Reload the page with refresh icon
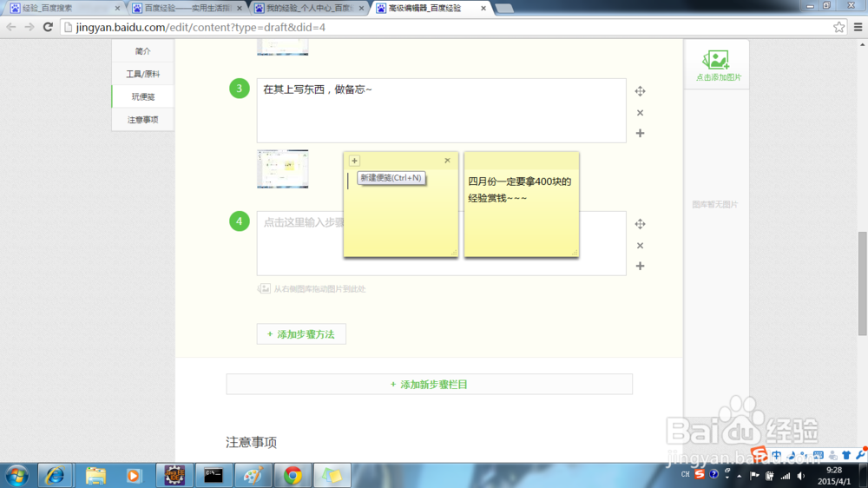 click(x=48, y=27)
